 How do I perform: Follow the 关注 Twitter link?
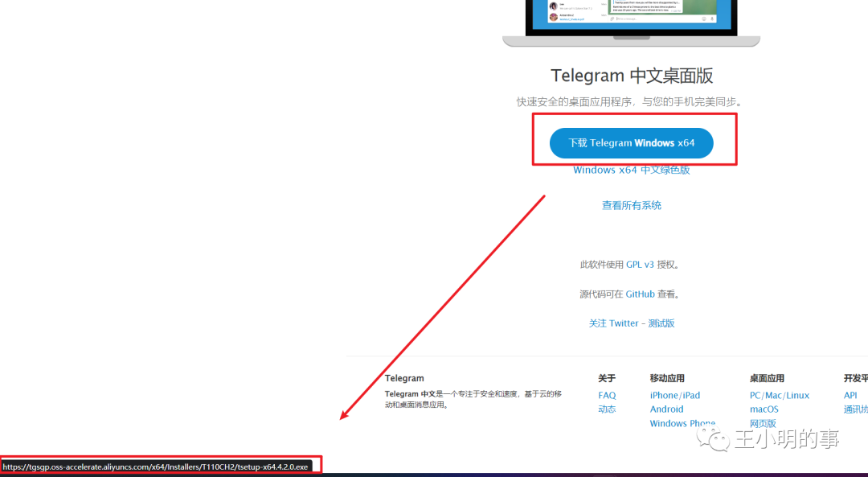coord(613,323)
